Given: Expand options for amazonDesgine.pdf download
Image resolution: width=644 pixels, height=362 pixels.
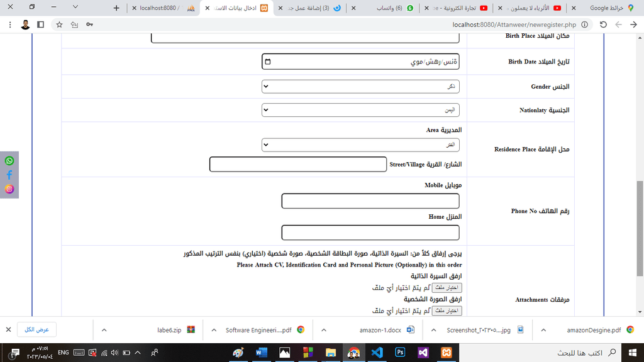Looking at the screenshot, I should tap(543, 329).
